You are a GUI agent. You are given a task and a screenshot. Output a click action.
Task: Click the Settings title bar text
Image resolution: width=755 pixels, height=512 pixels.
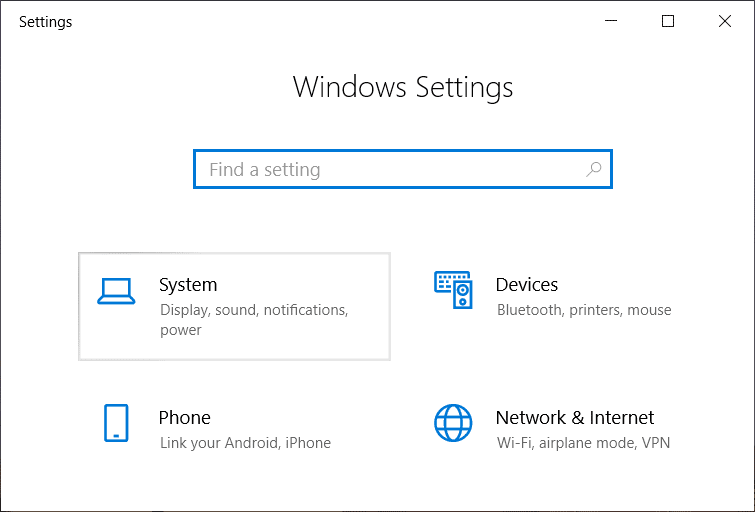[x=46, y=22]
